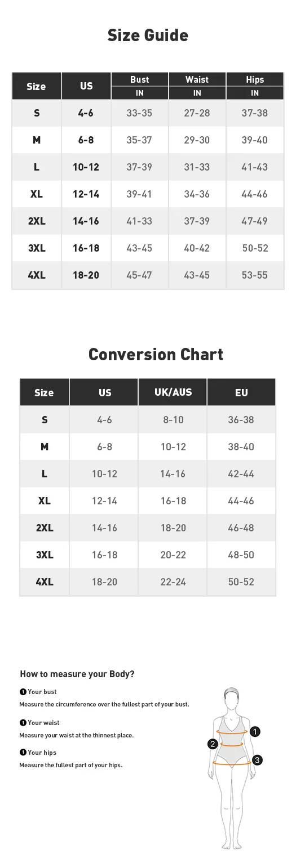This screenshot has height=868, width=296.
Task: Select the EU column header
Action: tap(241, 392)
